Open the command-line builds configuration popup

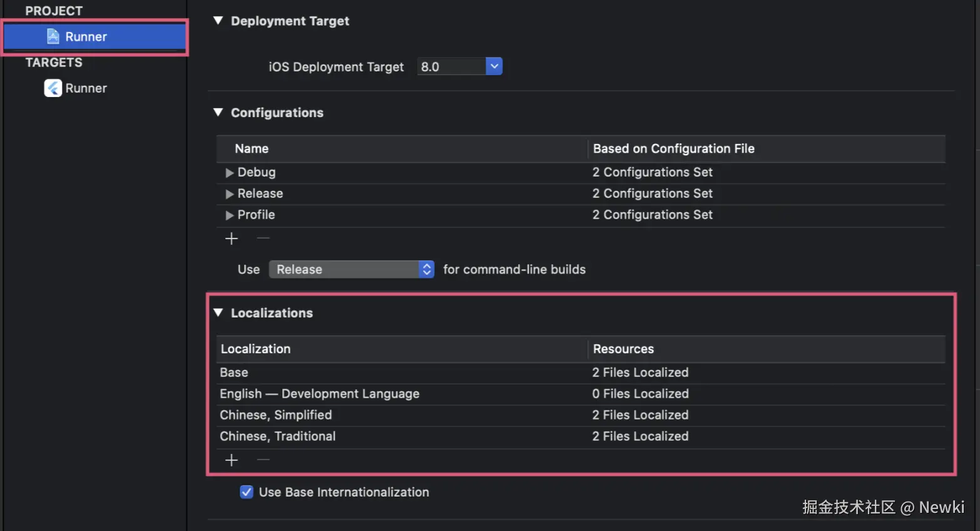tap(351, 269)
